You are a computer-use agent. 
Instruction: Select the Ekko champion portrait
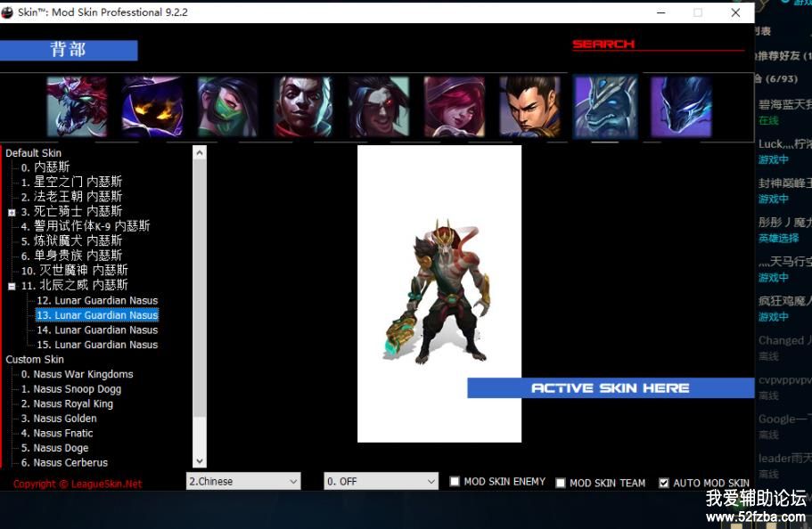tap(303, 107)
